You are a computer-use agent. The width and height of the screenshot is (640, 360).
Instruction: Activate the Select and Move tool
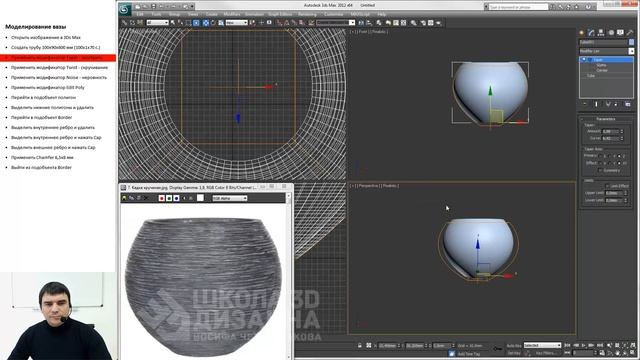[x=206, y=23]
